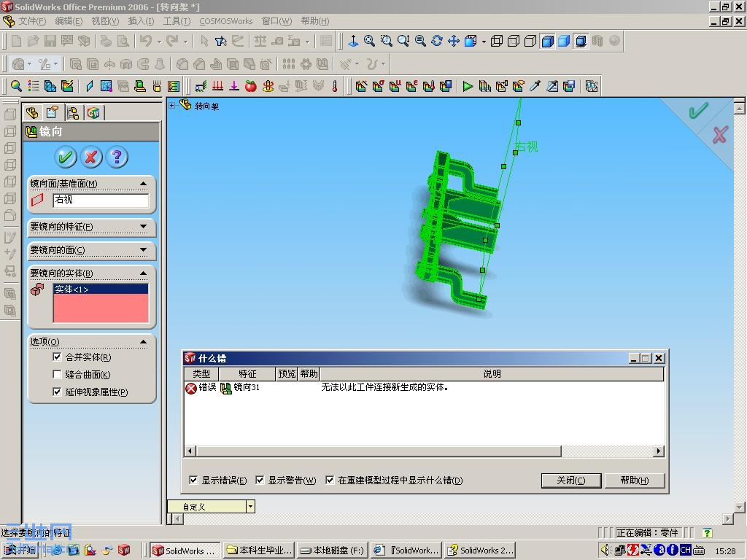Switch to Hidden Lines Removed display

click(x=530, y=41)
